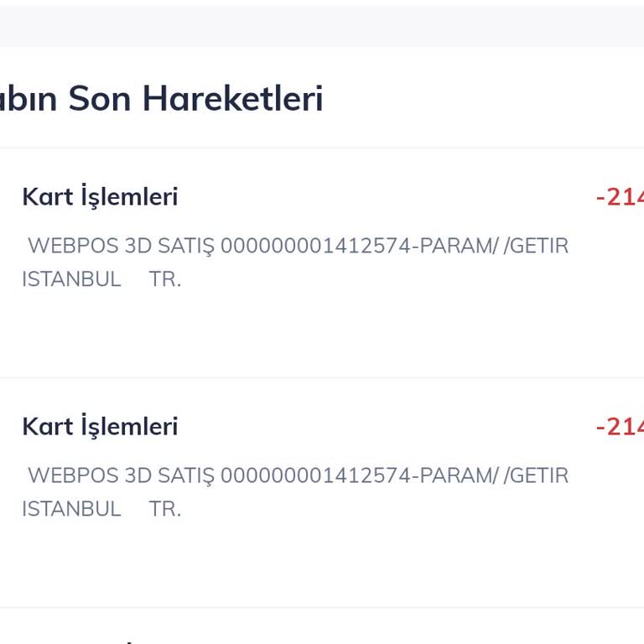Click the GETIR merchant name in first transaction
Screen dimensions: 644x644
click(539, 247)
